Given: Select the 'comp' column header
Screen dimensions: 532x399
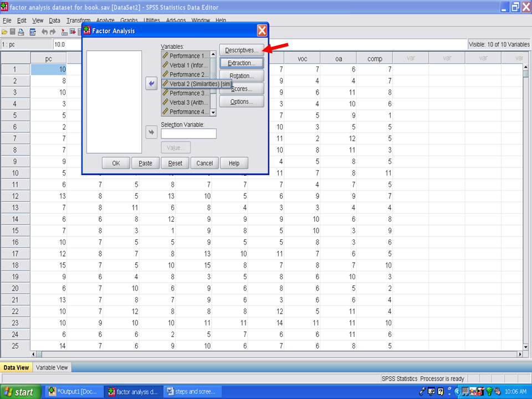Looking at the screenshot, I should click(375, 58).
